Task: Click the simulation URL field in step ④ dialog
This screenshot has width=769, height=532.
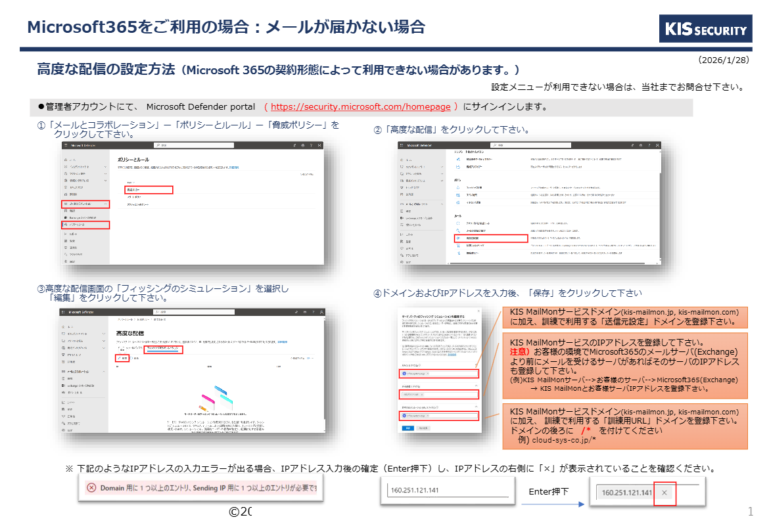Action: pyautogui.click(x=439, y=416)
